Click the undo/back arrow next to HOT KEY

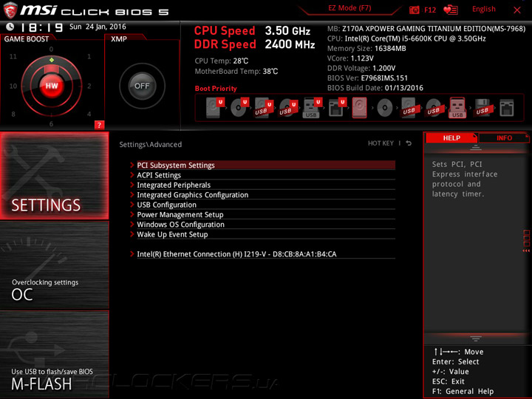pos(409,143)
